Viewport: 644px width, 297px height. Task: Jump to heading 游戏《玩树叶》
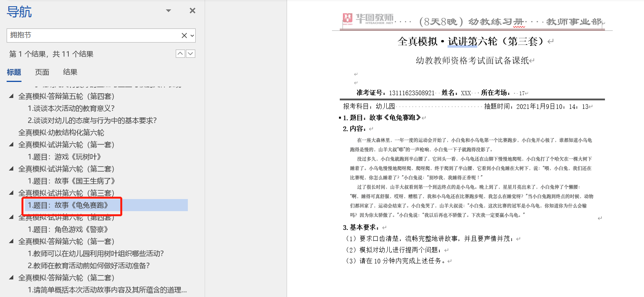point(64,157)
